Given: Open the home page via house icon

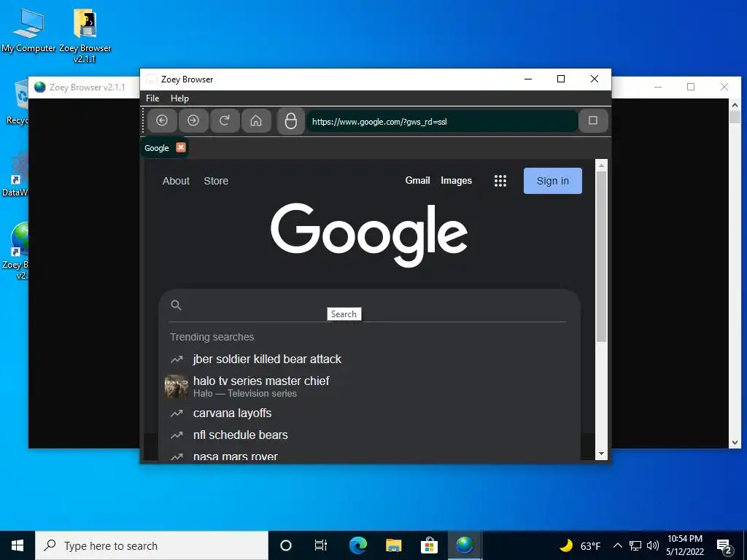Looking at the screenshot, I should click(x=256, y=120).
